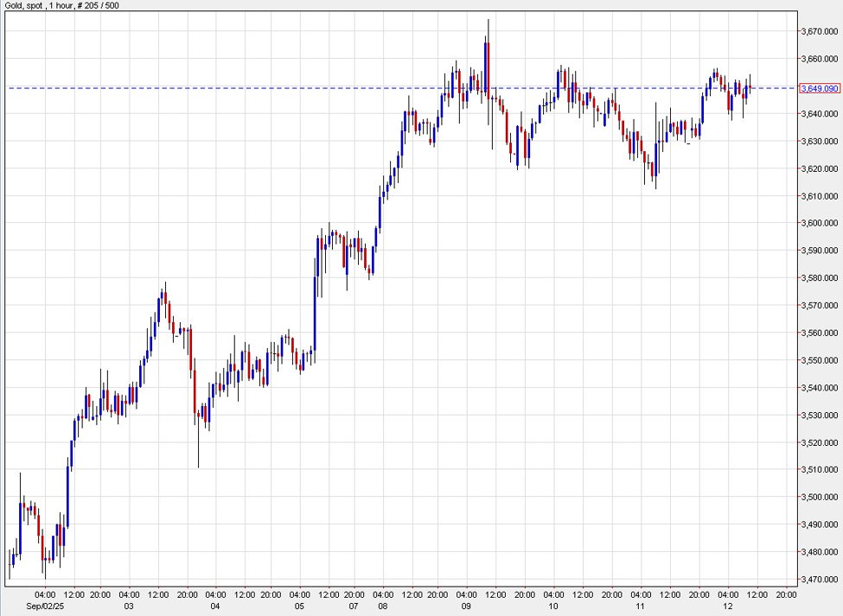Viewport: 843px width, 616px height.
Task: Click the last candle at chart's right edge
Action: click(x=750, y=88)
